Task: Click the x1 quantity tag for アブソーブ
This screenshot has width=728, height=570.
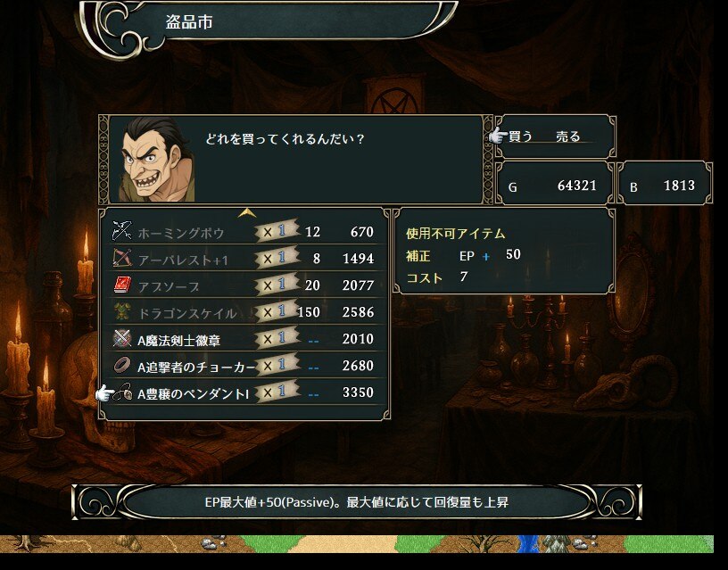Action: tap(277, 285)
